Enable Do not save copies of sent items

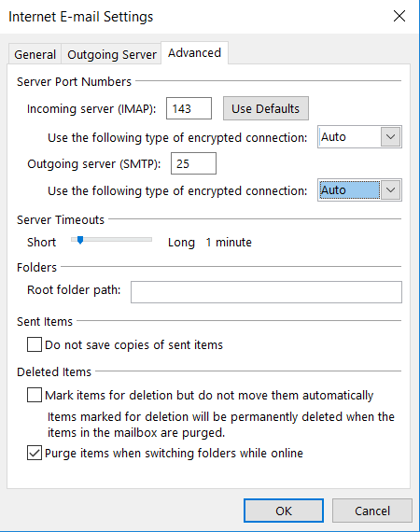(35, 344)
